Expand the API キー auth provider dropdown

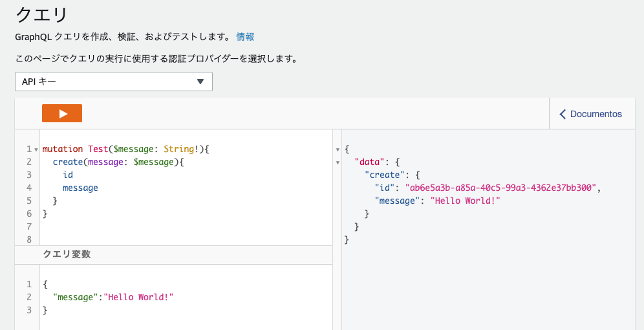pos(114,82)
